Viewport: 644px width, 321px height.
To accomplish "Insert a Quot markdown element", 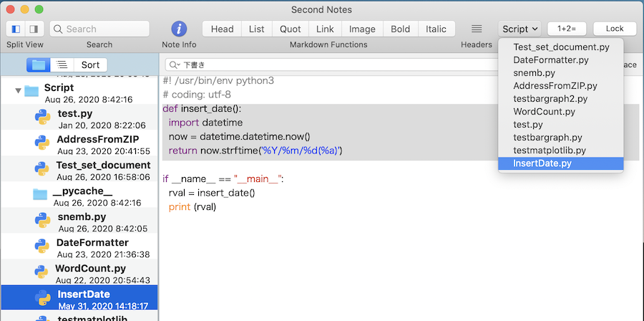I will click(291, 29).
